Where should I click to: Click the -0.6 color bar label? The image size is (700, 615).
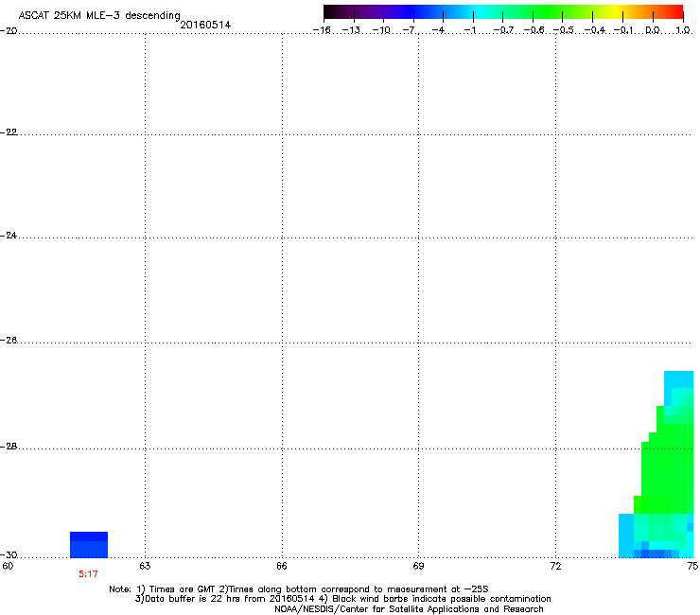(x=533, y=30)
